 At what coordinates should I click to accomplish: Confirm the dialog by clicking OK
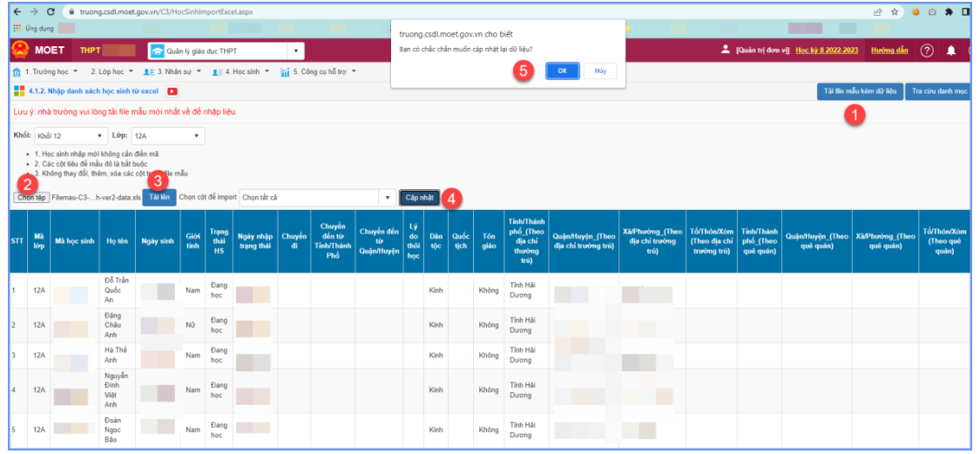[562, 71]
